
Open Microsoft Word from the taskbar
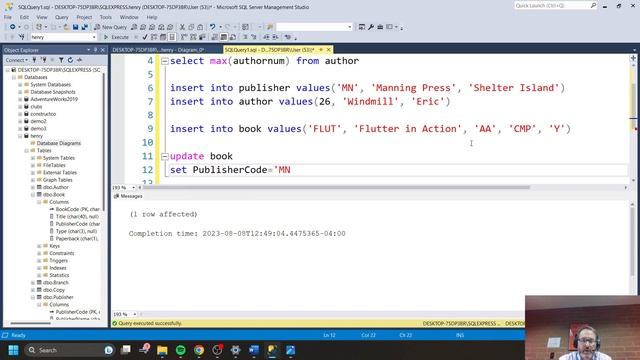254,350
